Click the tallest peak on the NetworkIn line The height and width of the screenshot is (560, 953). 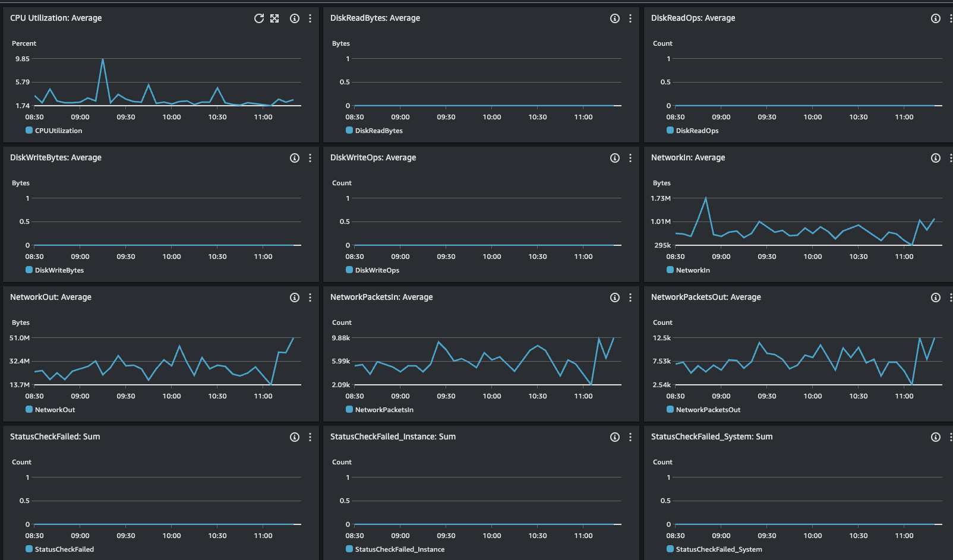pyautogui.click(x=706, y=198)
